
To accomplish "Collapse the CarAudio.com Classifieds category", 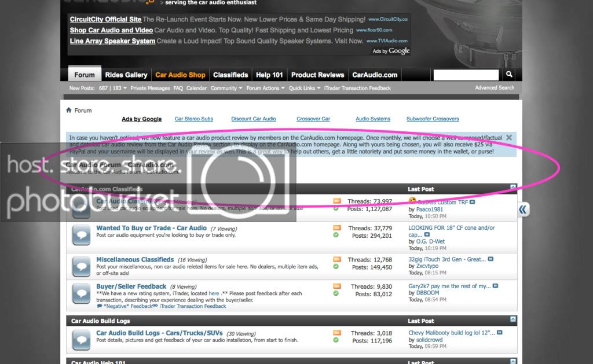I will click(513, 187).
